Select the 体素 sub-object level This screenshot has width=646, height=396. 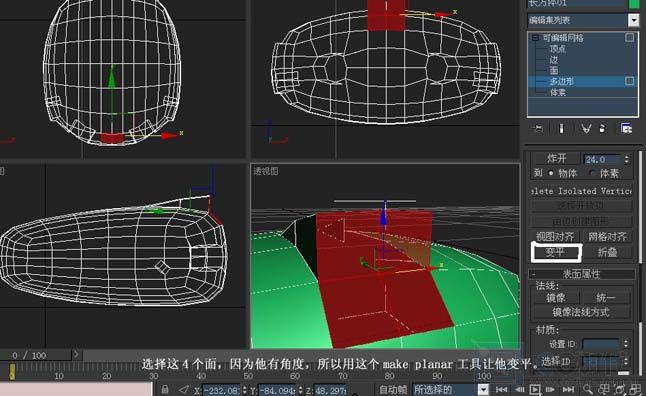pyautogui.click(x=558, y=92)
